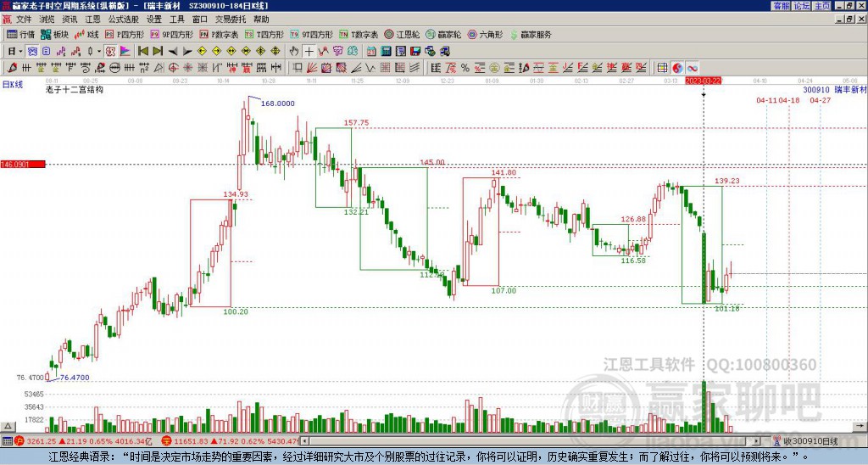
Task: Open the P四方形 tool
Action: (x=125, y=34)
